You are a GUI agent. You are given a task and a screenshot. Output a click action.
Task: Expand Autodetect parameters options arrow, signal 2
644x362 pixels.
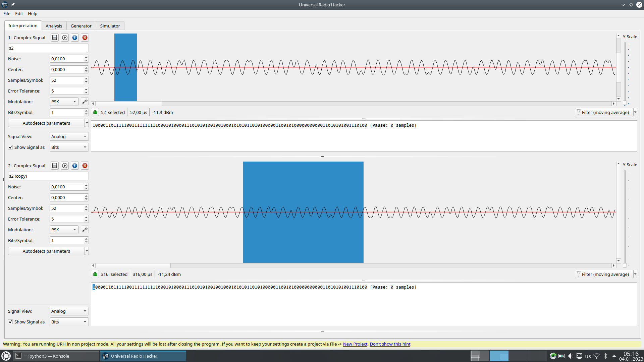87,251
